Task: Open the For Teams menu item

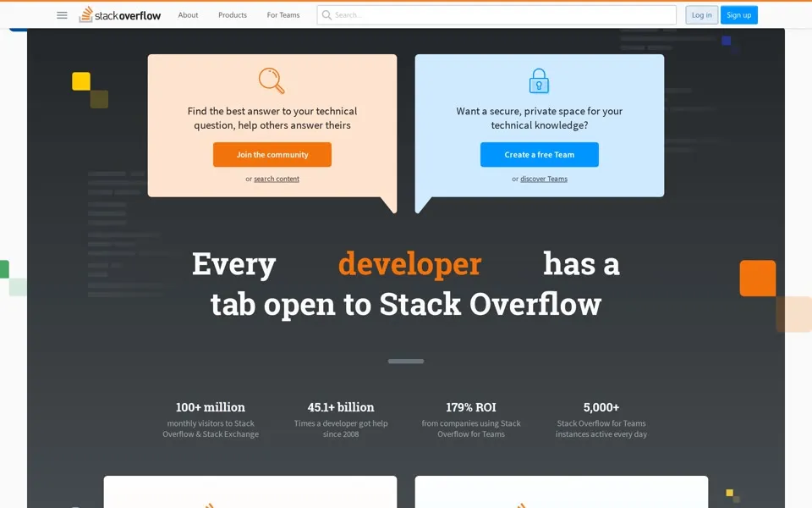Action: point(283,15)
